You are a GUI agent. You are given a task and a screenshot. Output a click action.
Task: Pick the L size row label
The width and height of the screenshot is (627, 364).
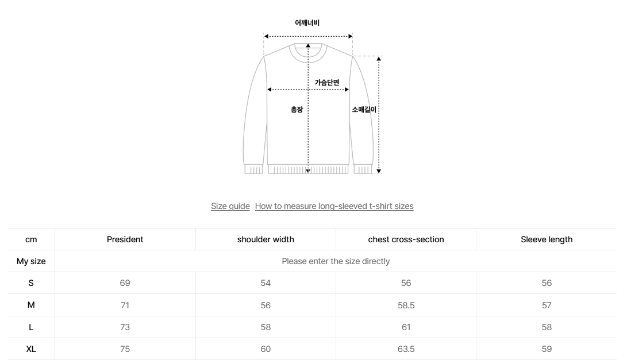coord(31,327)
